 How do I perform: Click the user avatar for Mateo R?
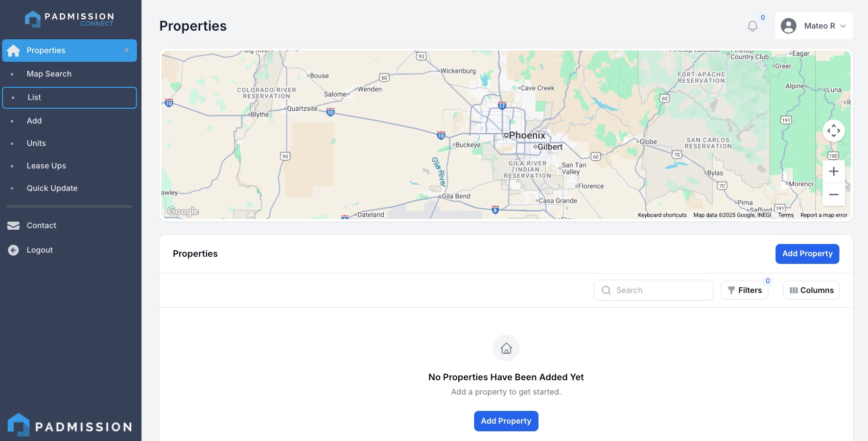pos(788,26)
